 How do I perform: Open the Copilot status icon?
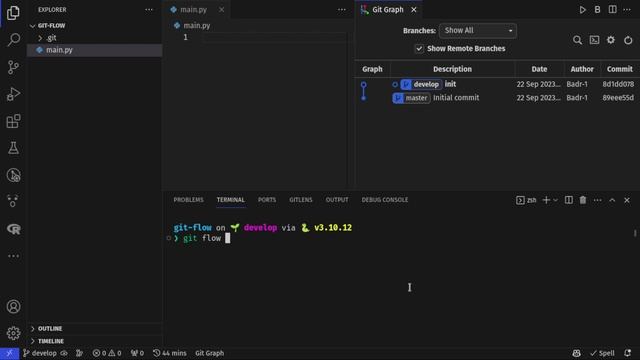tap(576, 353)
